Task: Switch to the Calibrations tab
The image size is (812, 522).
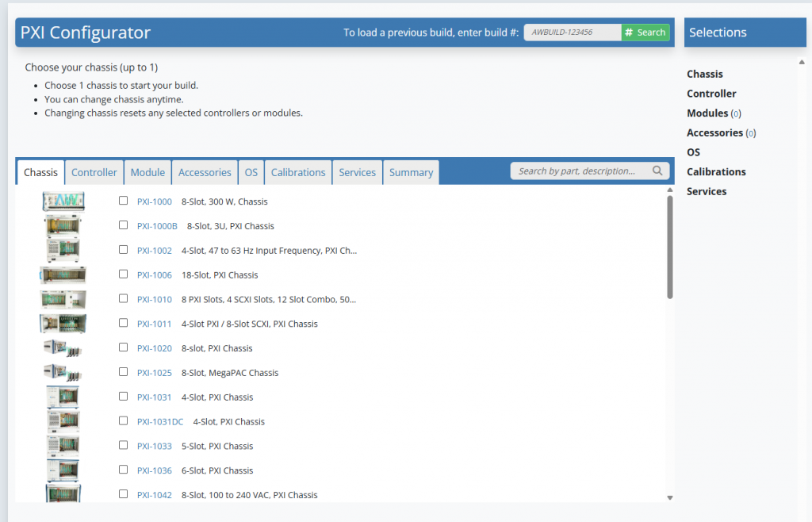Action: (298, 172)
